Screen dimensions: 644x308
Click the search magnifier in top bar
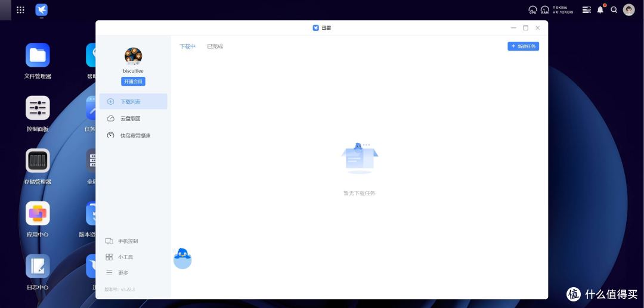(x=614, y=10)
